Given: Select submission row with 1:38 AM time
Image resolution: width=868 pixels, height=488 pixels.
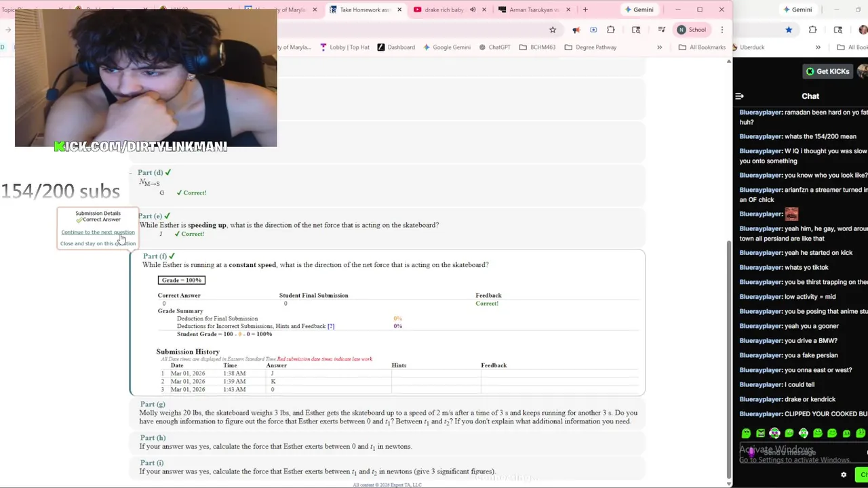Looking at the screenshot, I should [x=399, y=373].
